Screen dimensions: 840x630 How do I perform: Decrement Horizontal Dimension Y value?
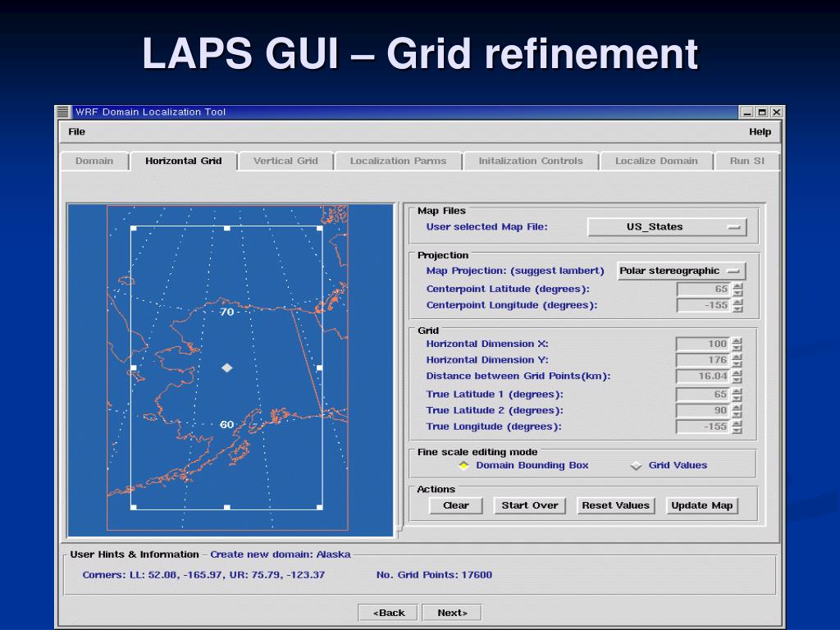(x=737, y=363)
